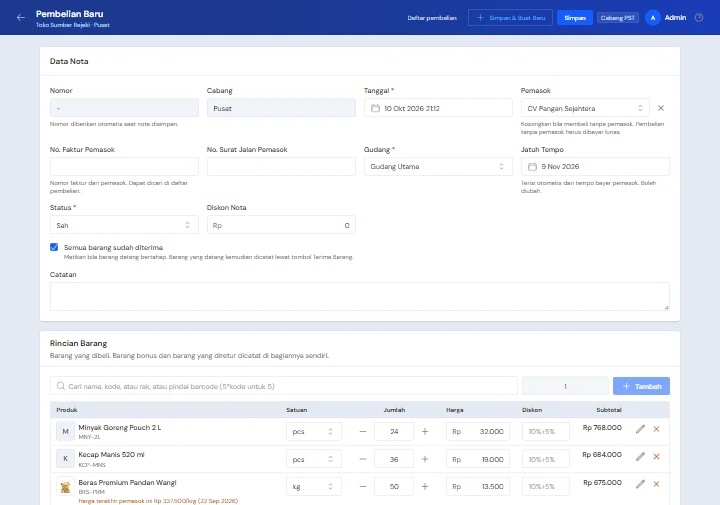This screenshot has height=505, width=720.
Task: Open the Tanggal calendar icon
Action: (x=375, y=108)
